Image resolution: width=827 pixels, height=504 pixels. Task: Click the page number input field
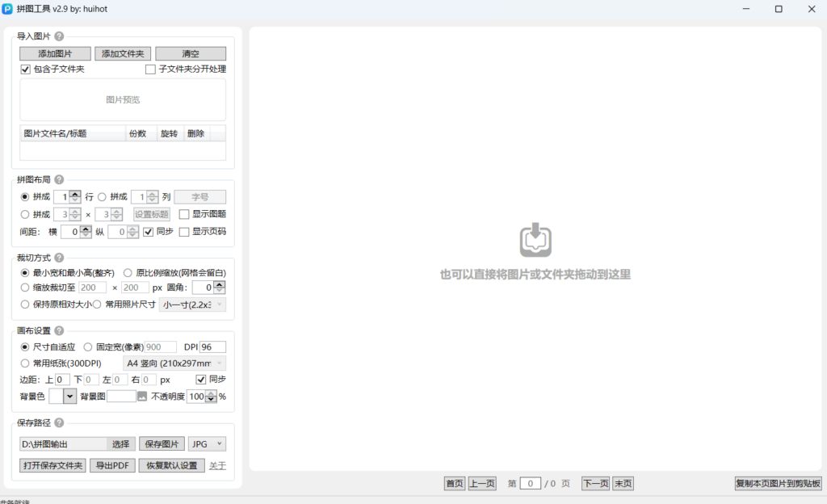click(x=530, y=484)
